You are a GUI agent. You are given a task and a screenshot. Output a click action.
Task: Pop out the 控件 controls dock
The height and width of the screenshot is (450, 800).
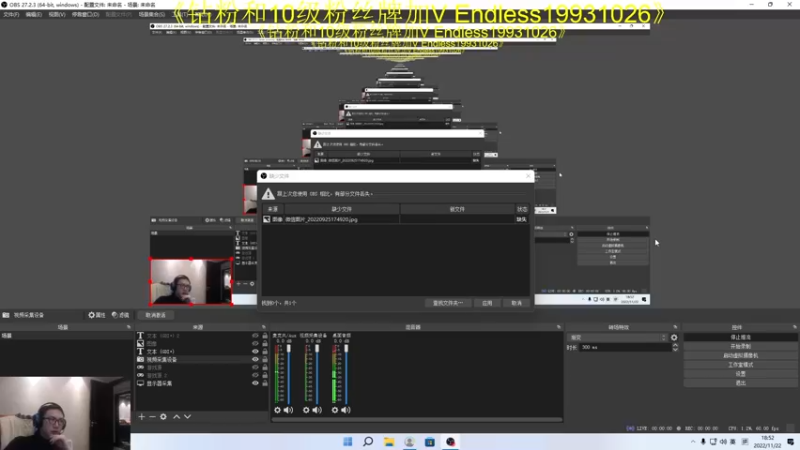(794, 327)
